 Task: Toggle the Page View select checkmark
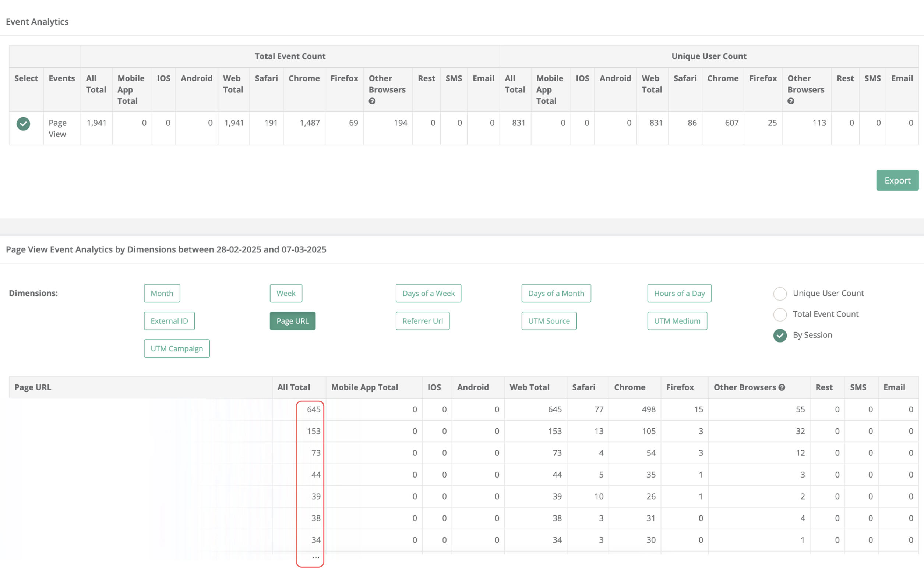click(24, 124)
